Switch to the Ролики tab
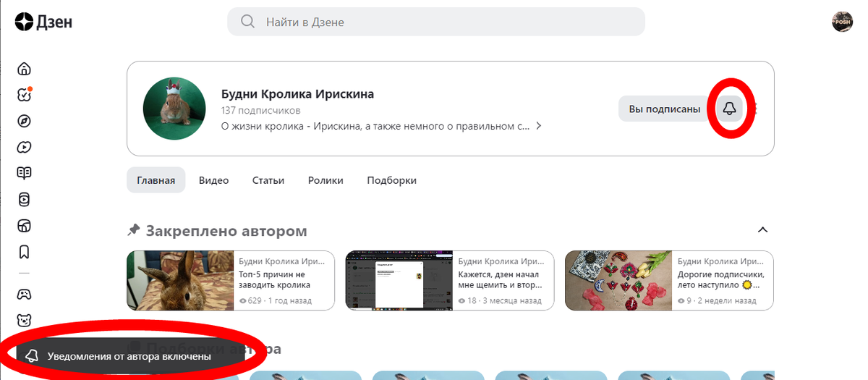This screenshot has width=868, height=380. click(x=325, y=180)
